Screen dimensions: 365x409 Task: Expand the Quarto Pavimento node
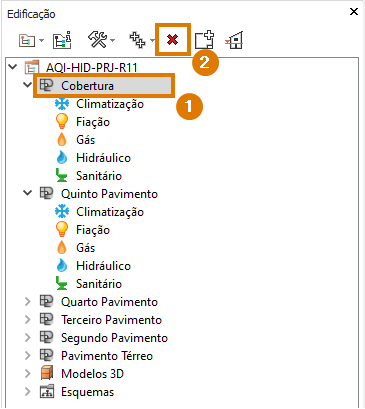click(x=28, y=302)
